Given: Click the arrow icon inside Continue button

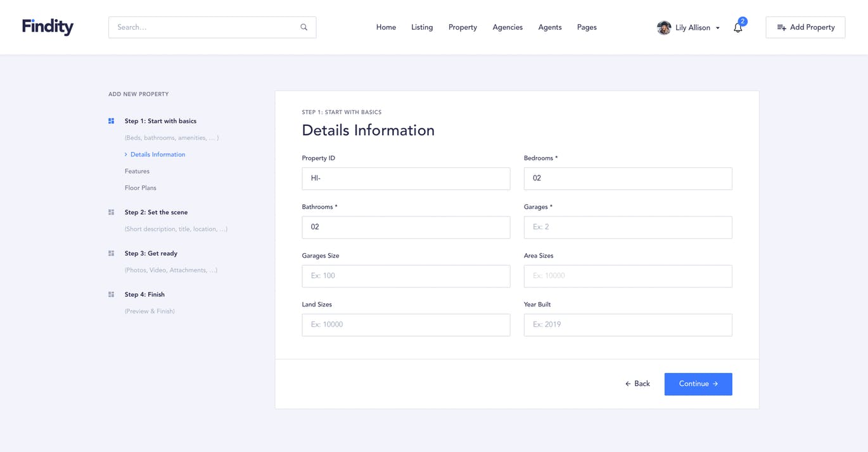Looking at the screenshot, I should pyautogui.click(x=715, y=384).
